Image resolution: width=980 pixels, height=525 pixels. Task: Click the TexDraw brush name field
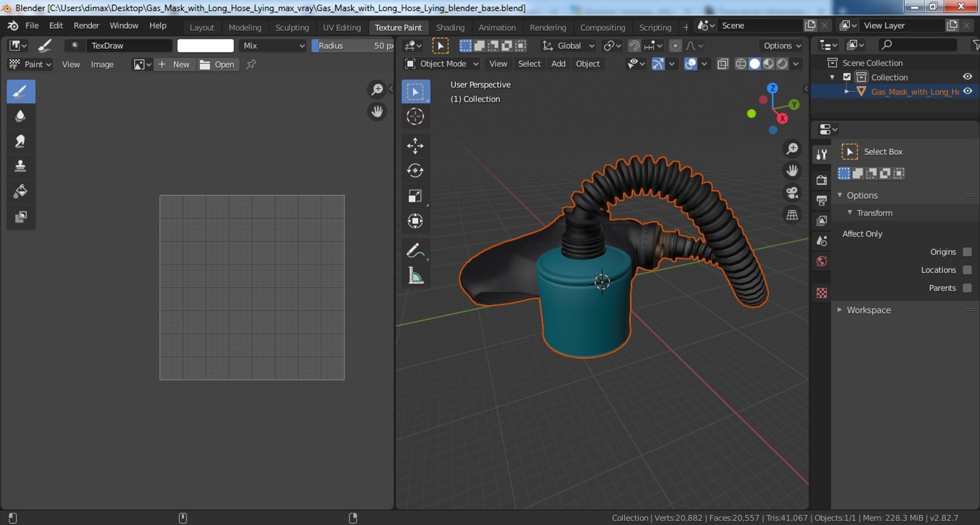click(x=129, y=45)
